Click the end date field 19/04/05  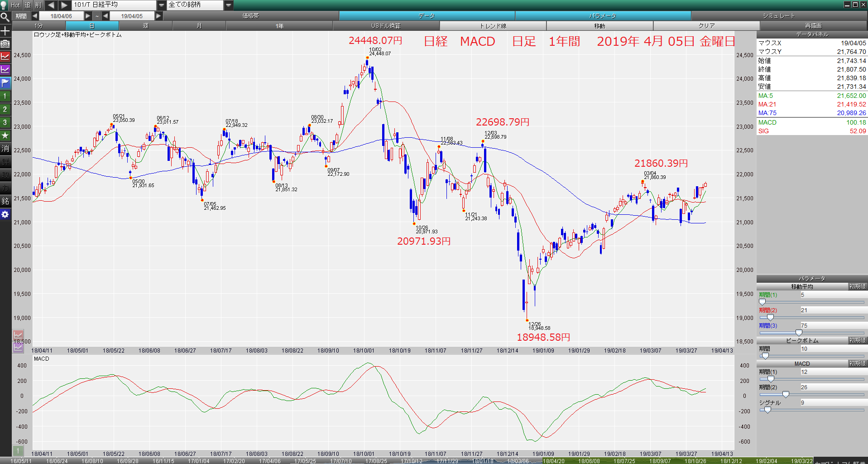[132, 16]
